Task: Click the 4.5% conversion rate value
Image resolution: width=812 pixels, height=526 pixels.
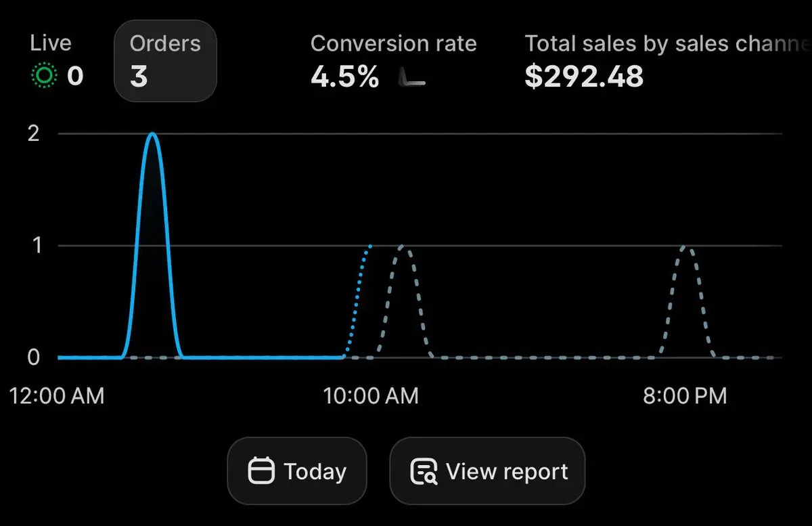Action: click(345, 77)
